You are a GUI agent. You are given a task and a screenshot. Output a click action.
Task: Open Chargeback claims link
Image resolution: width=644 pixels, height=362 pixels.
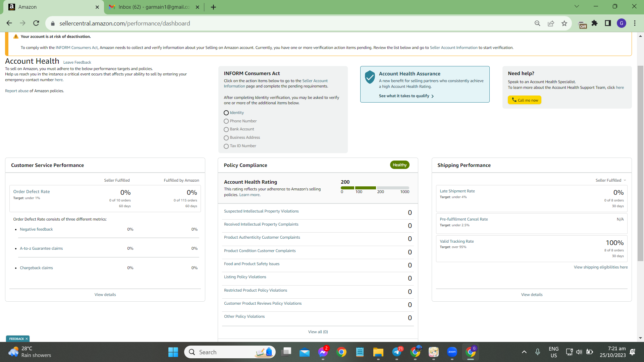[36, 268]
